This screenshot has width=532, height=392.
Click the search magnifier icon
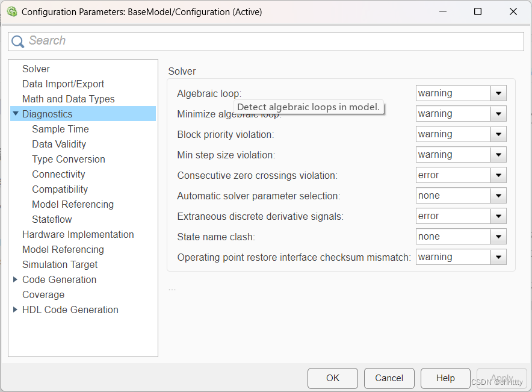[x=17, y=42]
